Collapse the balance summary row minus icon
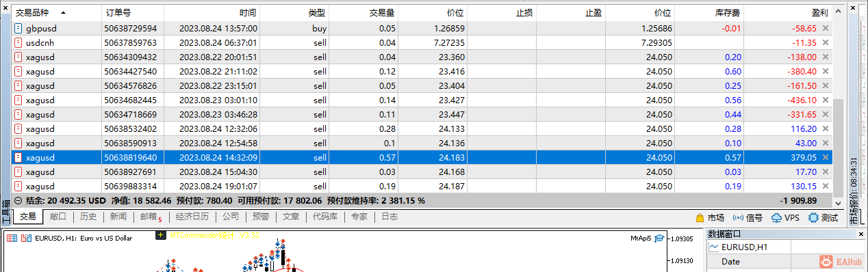Screen dimensions: 868x272 pos(18,201)
